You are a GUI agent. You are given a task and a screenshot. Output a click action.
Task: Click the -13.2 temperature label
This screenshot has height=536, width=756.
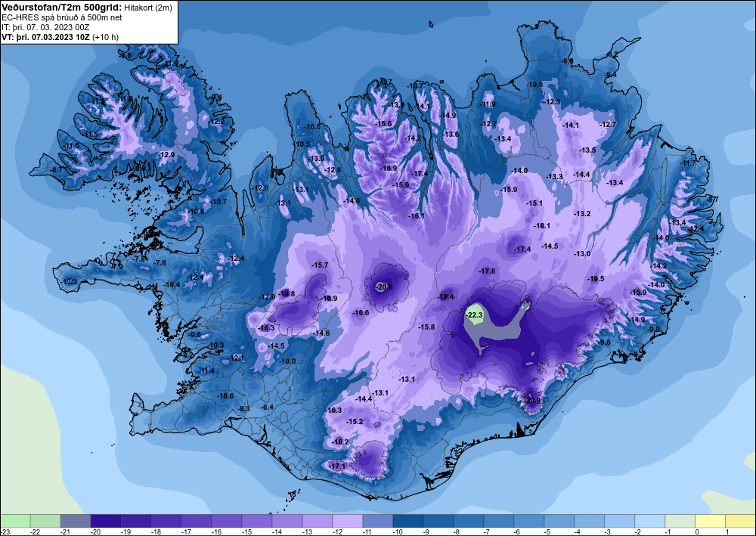[582, 213]
